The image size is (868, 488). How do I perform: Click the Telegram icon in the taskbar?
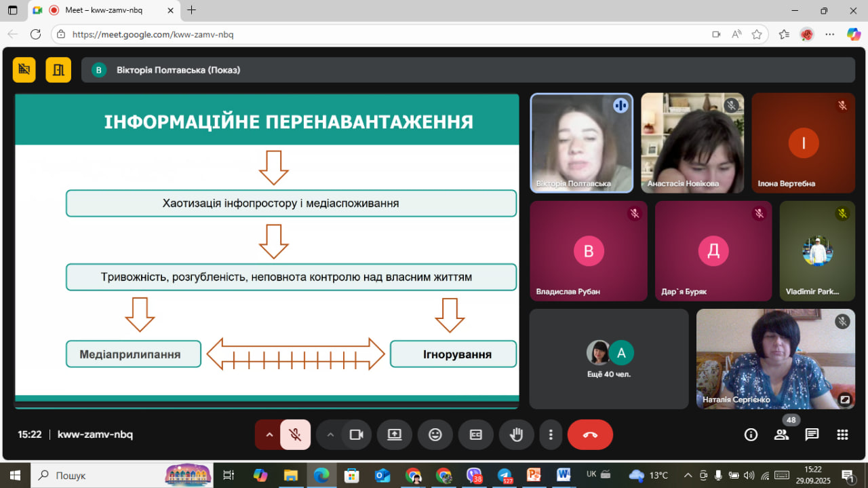(x=504, y=475)
